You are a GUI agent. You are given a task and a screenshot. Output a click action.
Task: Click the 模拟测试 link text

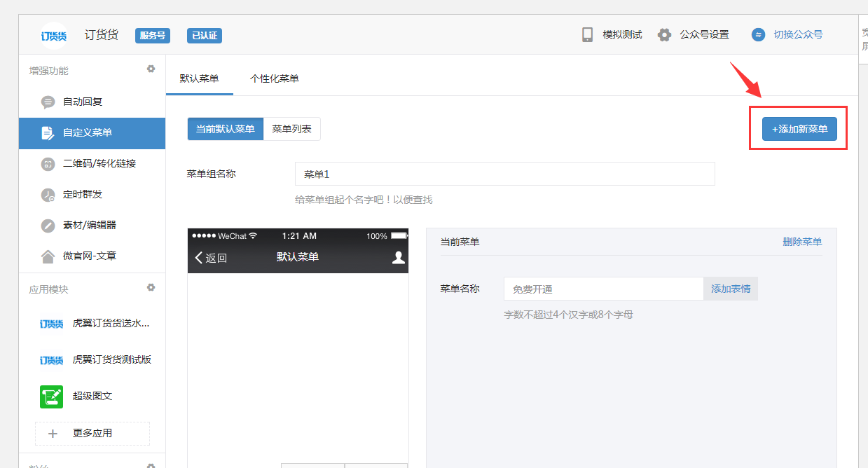point(623,34)
